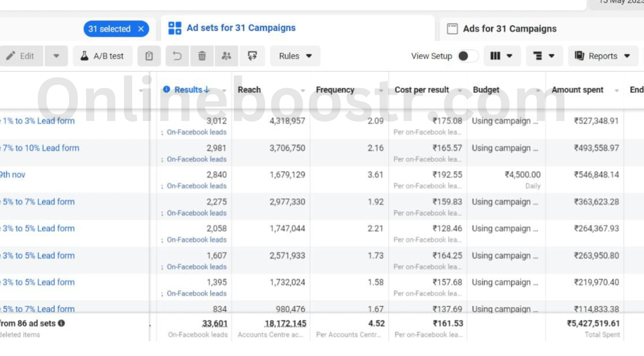644x356 pixels.
Task: Open the Rules dropdown
Action: coord(295,56)
